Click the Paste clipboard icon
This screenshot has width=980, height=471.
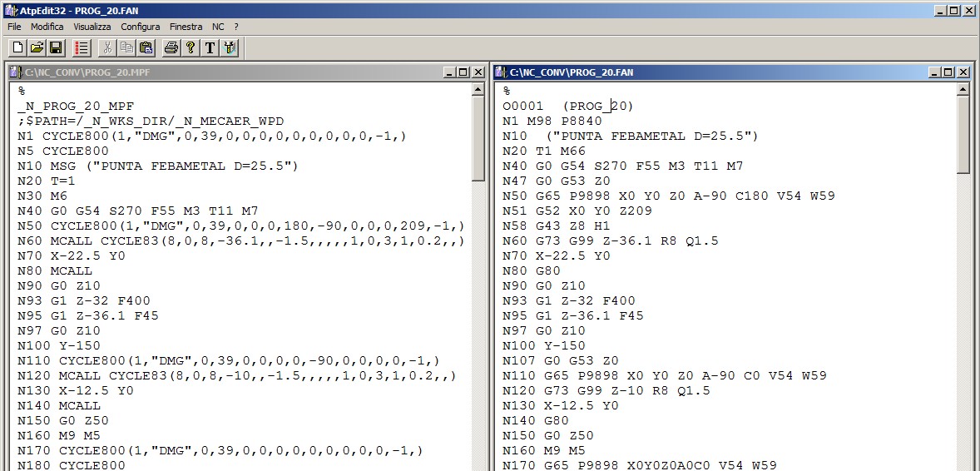click(146, 47)
